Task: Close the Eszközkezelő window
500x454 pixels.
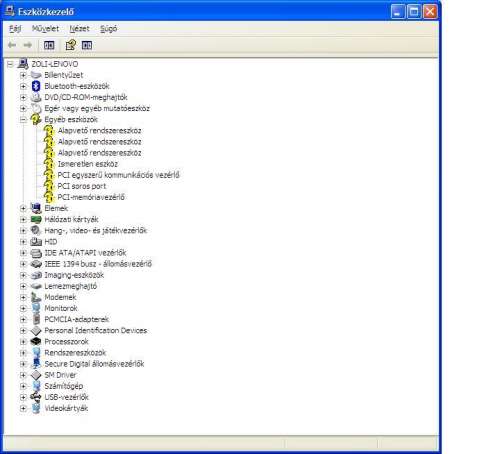Action: tap(430, 12)
